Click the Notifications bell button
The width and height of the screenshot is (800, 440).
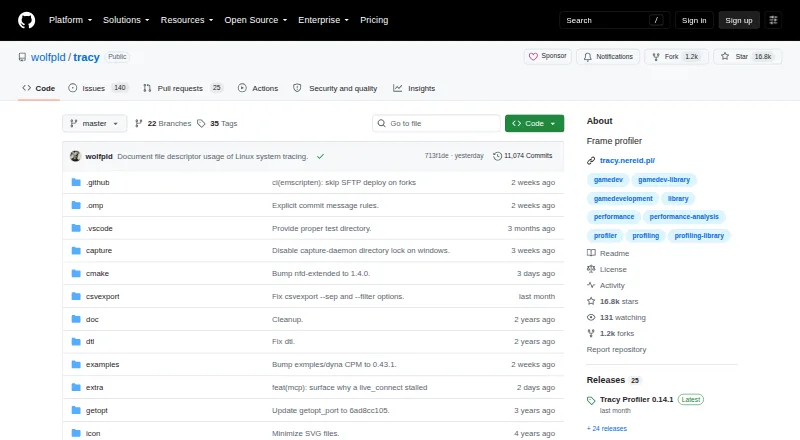[x=608, y=56]
